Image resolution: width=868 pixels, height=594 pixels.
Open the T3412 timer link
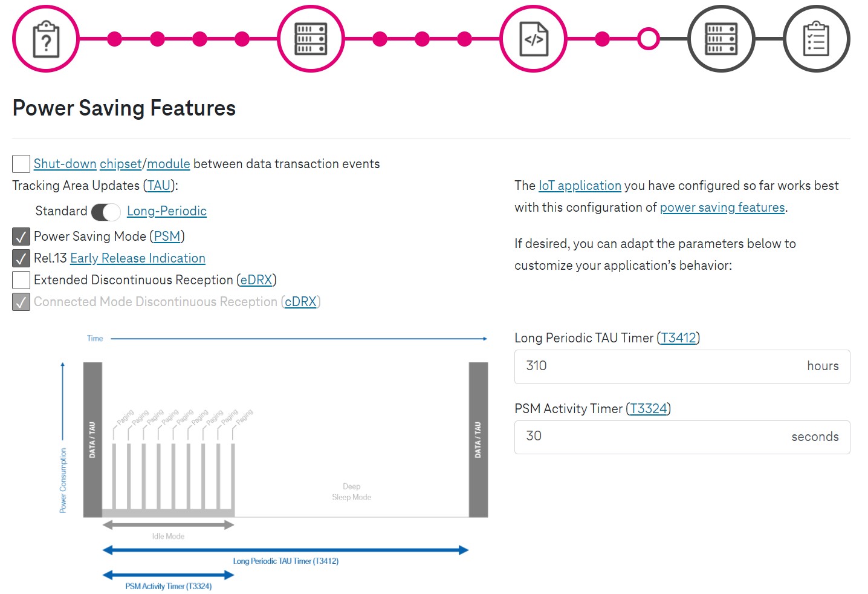(678, 338)
